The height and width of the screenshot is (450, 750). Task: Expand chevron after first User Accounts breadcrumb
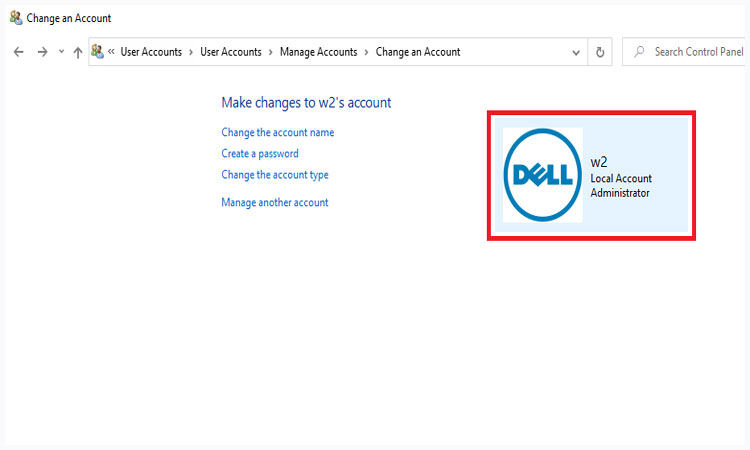(x=191, y=52)
